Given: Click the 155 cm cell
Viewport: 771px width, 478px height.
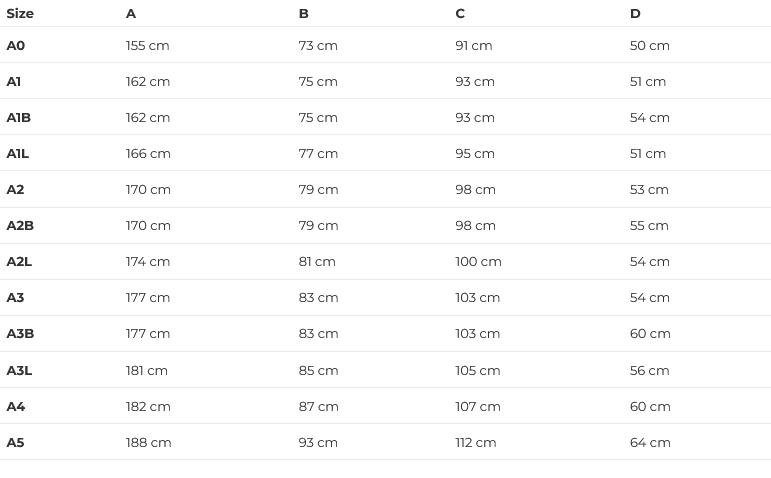Looking at the screenshot, I should tap(148, 46).
